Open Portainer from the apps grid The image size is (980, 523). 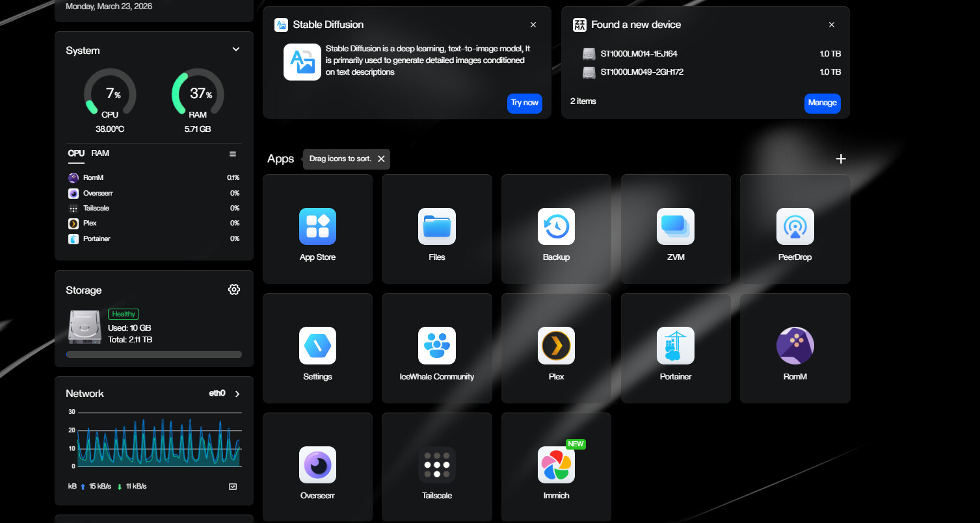675,346
